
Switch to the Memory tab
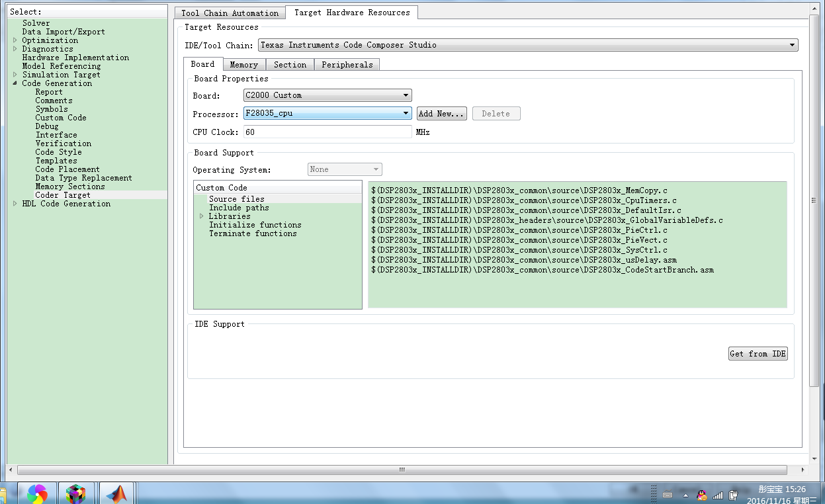tap(243, 65)
